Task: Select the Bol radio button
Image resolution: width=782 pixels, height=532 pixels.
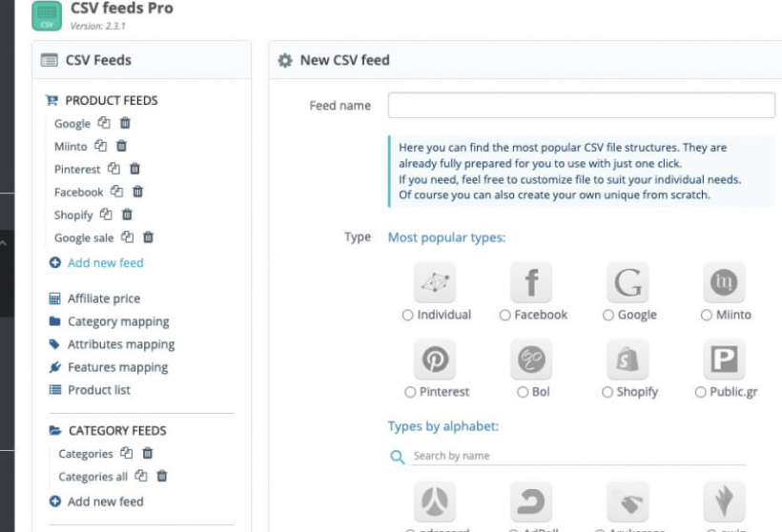Action: [x=523, y=392]
